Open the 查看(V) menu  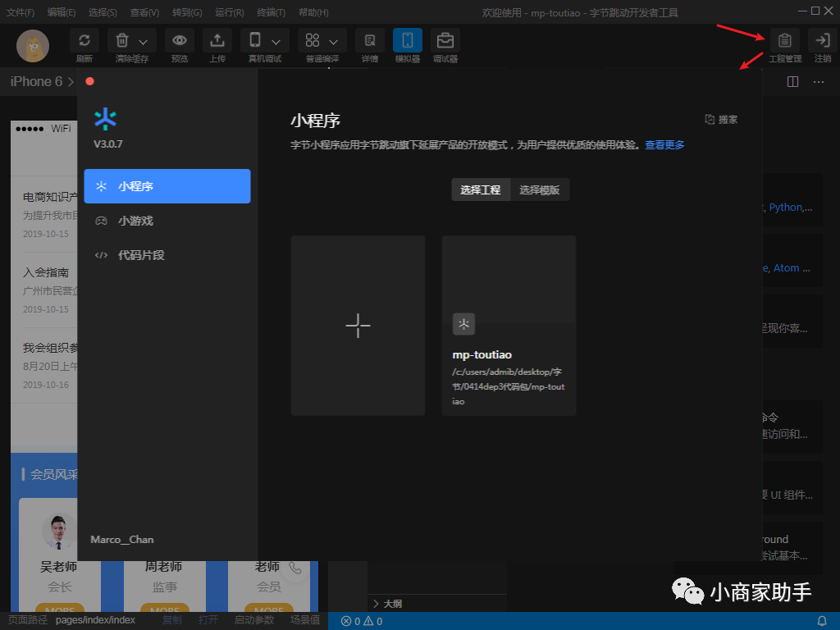point(144,12)
